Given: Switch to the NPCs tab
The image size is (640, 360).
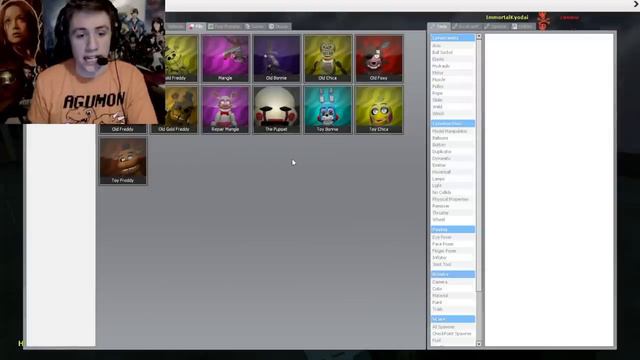Looking at the screenshot, I should [196, 27].
